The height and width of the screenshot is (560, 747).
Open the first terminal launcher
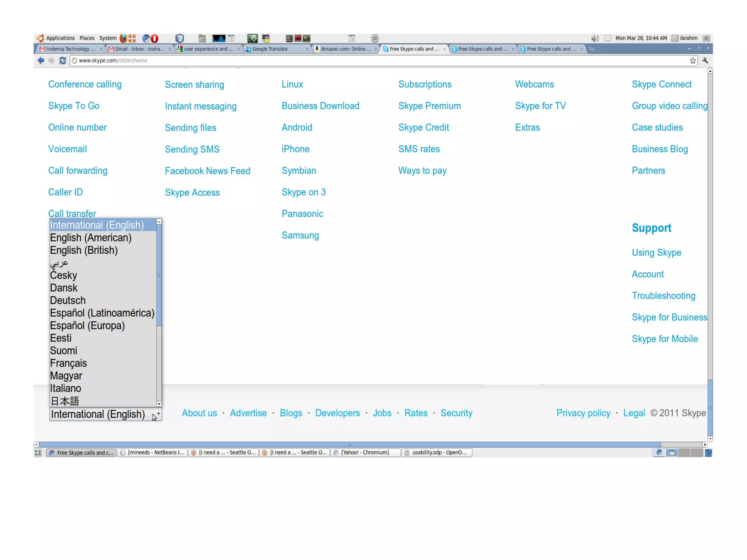pos(289,38)
